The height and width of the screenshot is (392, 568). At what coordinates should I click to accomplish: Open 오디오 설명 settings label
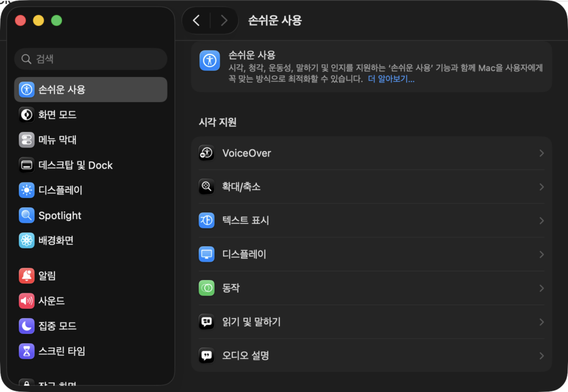pos(246,355)
